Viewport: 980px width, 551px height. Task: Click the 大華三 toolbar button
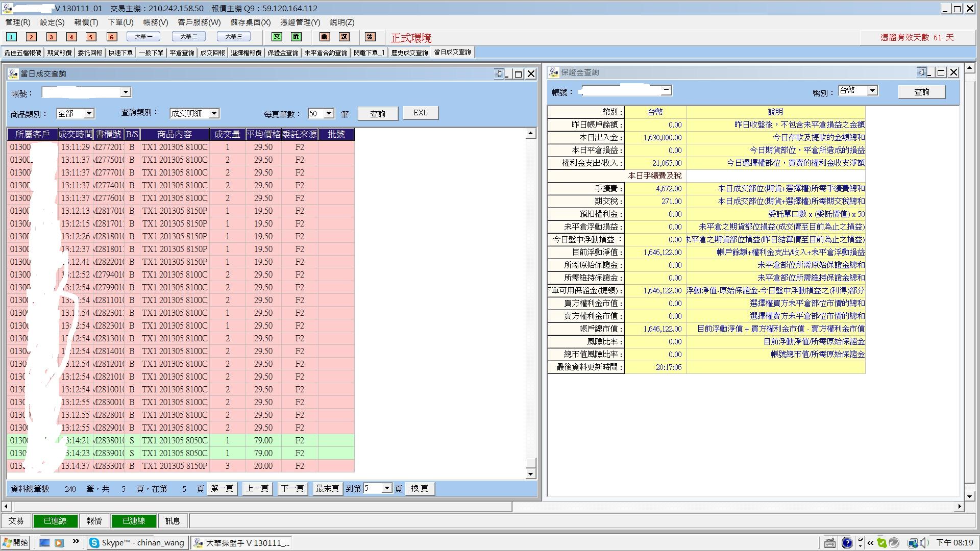point(233,36)
